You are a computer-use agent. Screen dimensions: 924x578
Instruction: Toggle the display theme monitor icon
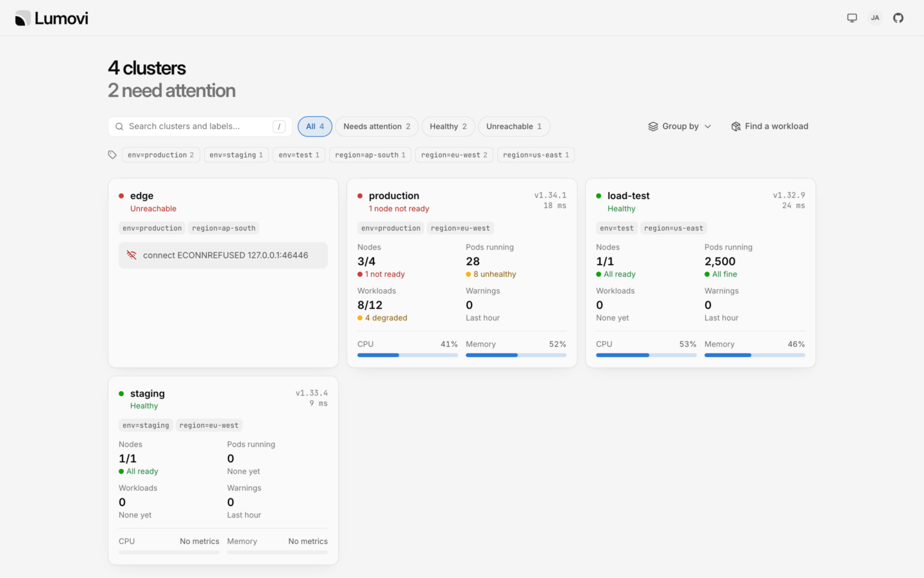click(852, 18)
